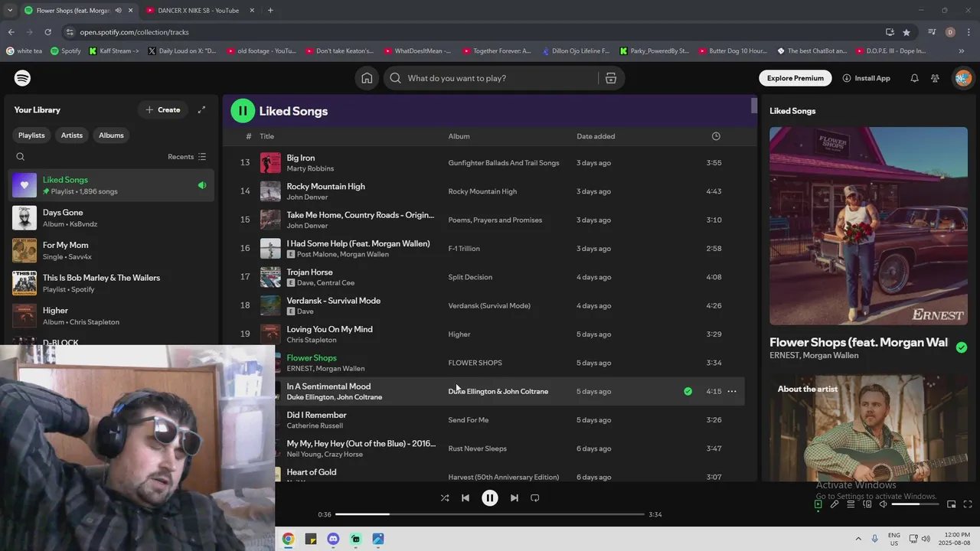The width and height of the screenshot is (980, 551).
Task: Open the browser media control icon
Action: (x=932, y=32)
